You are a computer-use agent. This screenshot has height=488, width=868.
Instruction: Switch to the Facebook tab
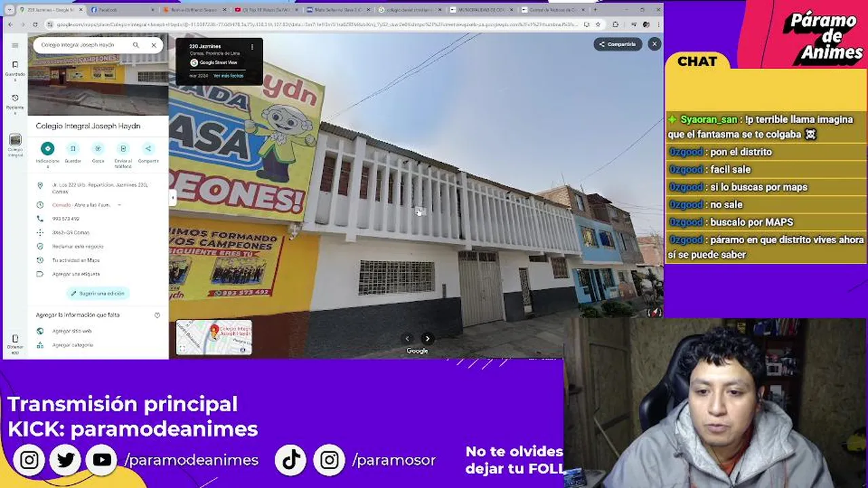[x=121, y=10]
